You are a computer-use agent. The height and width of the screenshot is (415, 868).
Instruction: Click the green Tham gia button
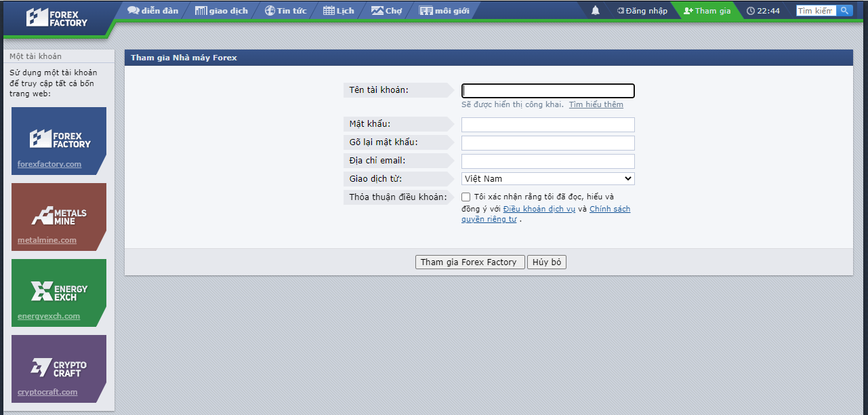(x=707, y=11)
